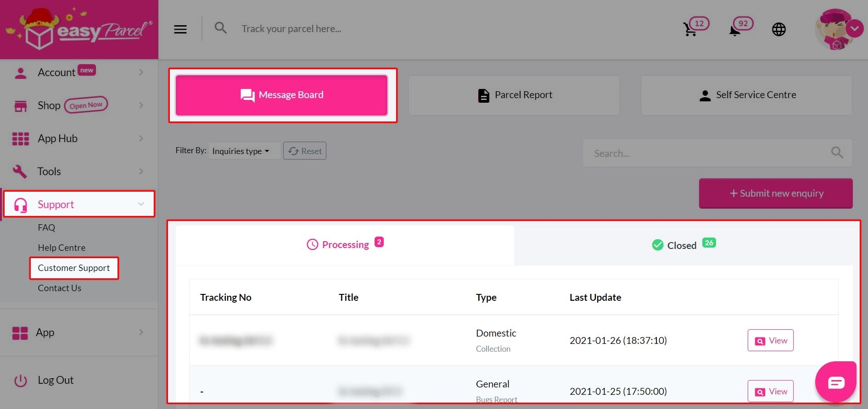The height and width of the screenshot is (409, 868).
Task: Click the App Hub grid icon
Action: (x=20, y=138)
